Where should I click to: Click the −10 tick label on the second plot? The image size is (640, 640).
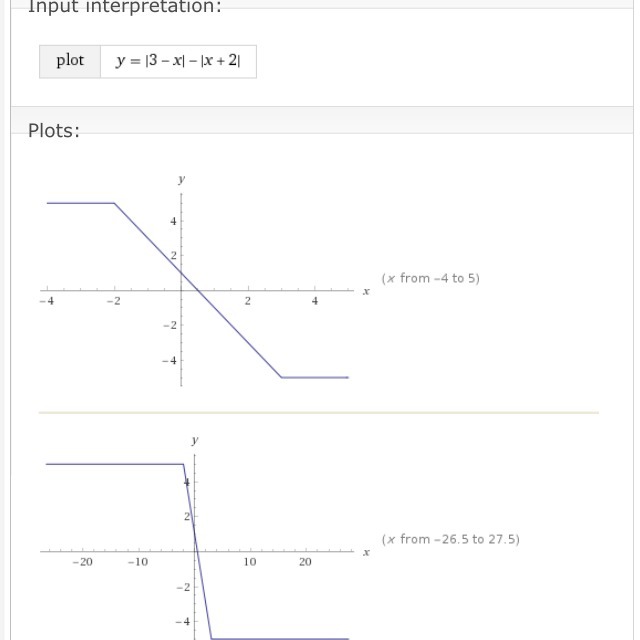[x=138, y=562]
